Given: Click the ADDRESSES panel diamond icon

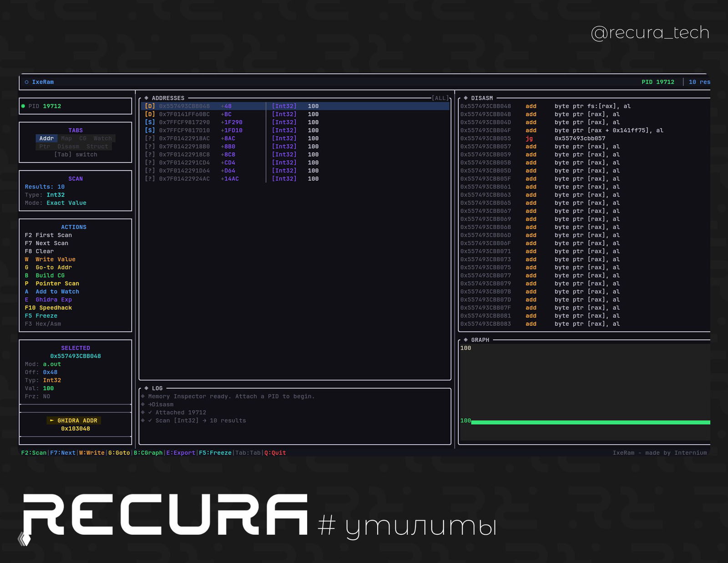Looking at the screenshot, I should pos(146,98).
